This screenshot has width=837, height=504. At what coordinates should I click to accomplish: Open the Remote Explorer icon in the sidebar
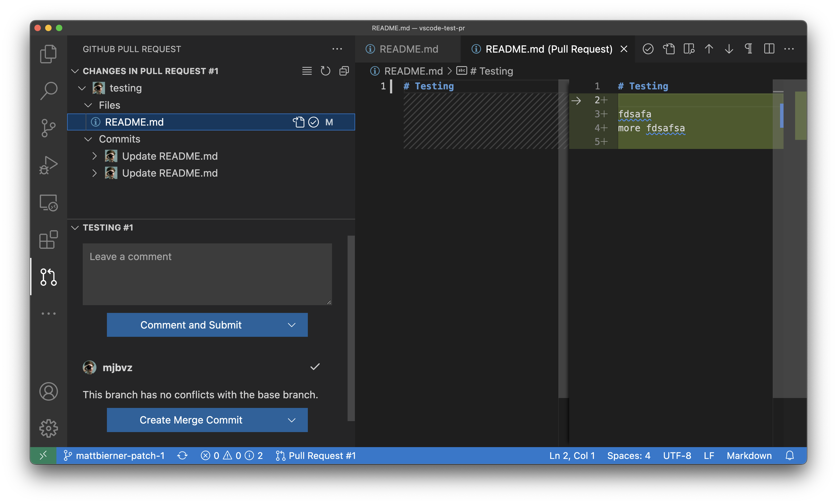(x=48, y=203)
